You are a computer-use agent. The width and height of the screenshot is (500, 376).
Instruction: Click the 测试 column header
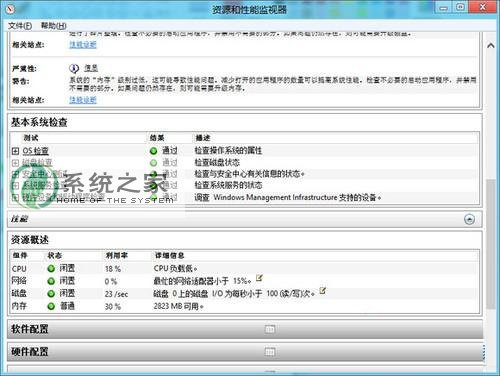pyautogui.click(x=31, y=138)
